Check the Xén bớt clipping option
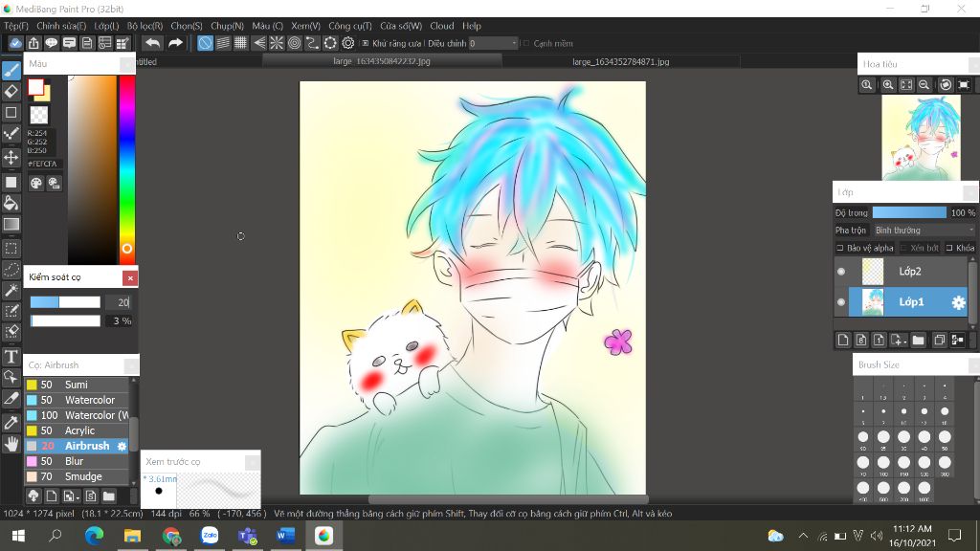This screenshot has height=551, width=980. 903,248
